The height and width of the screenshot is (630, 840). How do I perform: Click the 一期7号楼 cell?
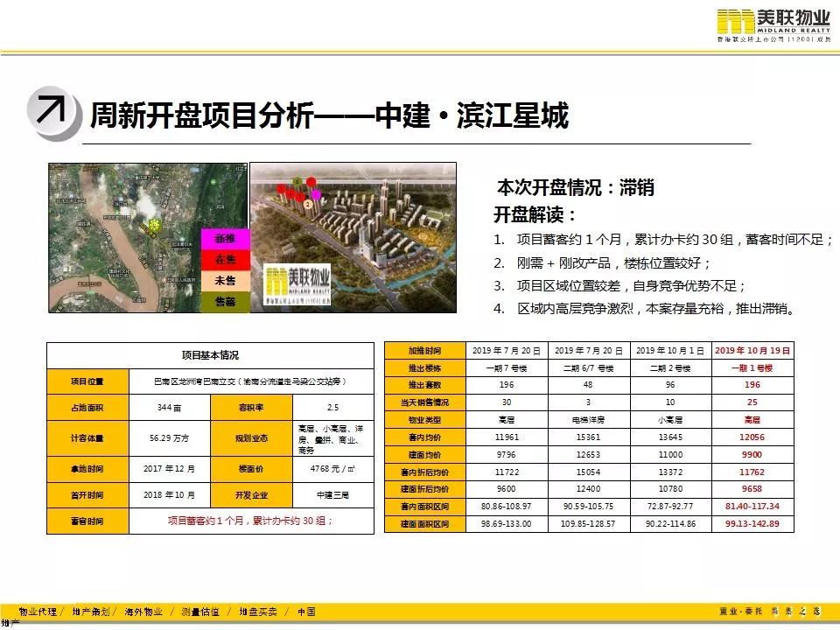point(507,368)
